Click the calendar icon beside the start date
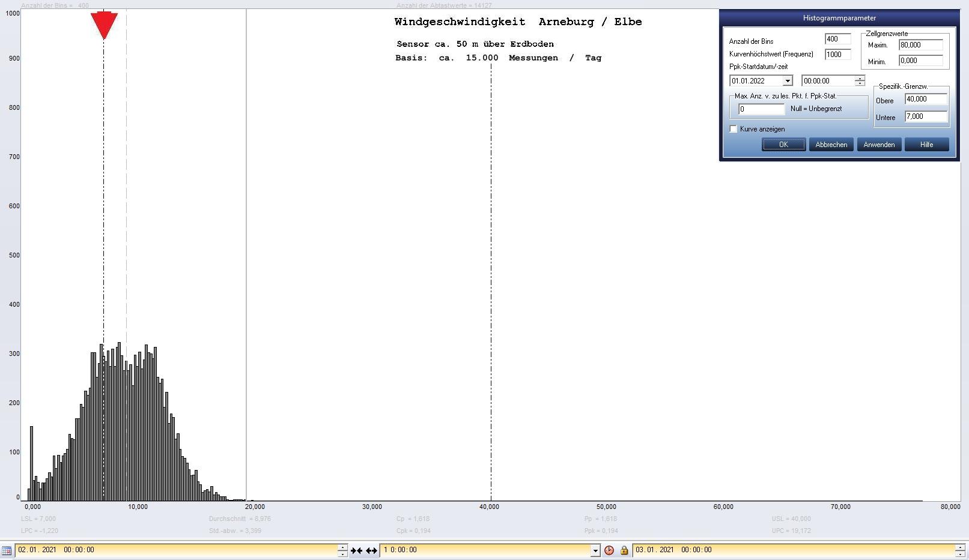Viewport: 969px width, 560px height. pos(7,550)
